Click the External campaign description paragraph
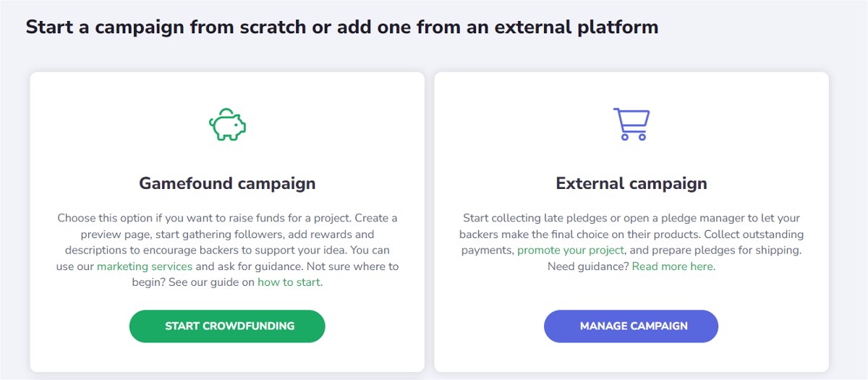 click(x=631, y=242)
